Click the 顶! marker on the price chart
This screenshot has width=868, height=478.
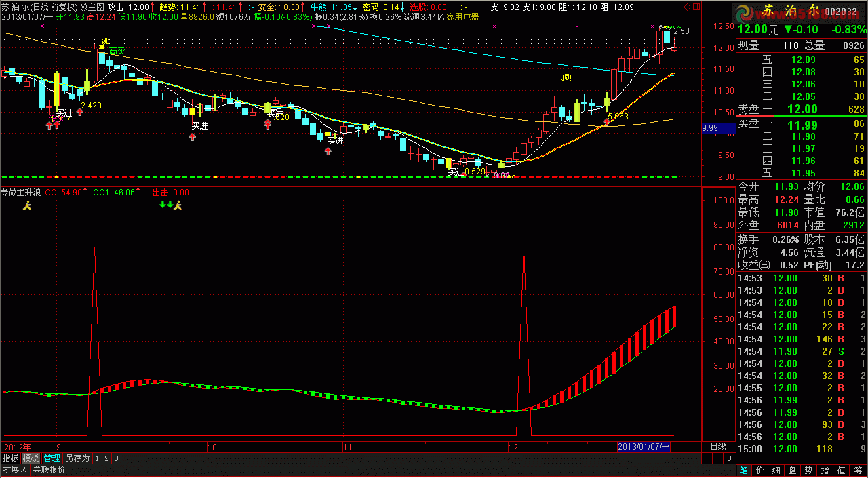point(566,77)
